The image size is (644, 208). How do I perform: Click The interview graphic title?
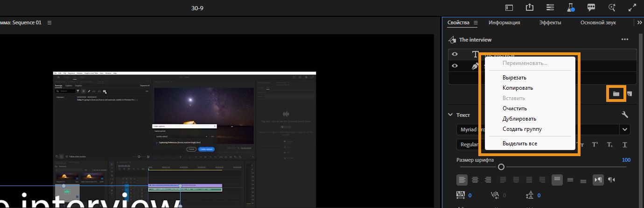click(x=475, y=40)
